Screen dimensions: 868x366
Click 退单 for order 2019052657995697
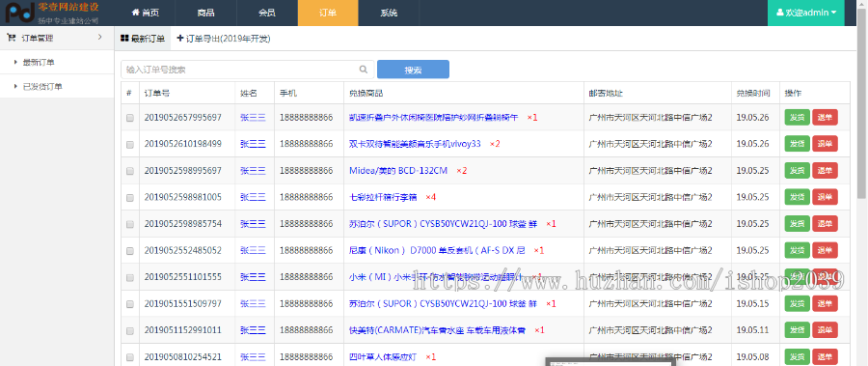(x=825, y=117)
